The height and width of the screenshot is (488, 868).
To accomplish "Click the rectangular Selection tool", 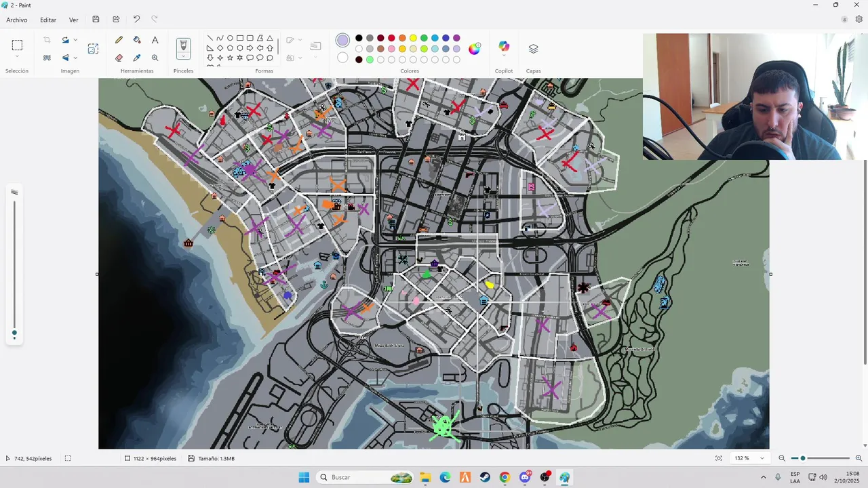I will pos(17,45).
